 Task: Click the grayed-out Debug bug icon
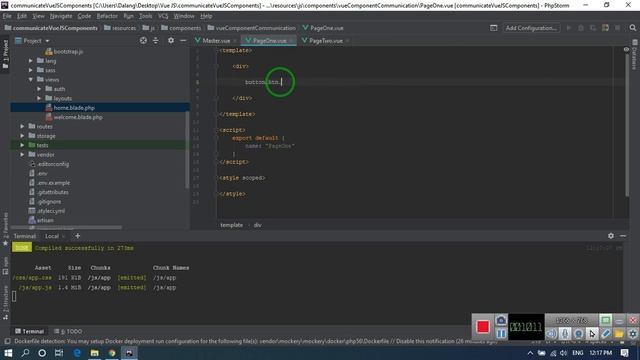pos(580,28)
